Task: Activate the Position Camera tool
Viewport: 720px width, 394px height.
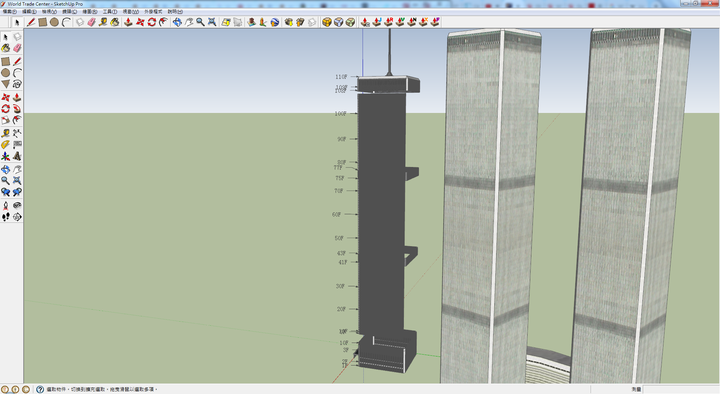Action: pos(6,205)
